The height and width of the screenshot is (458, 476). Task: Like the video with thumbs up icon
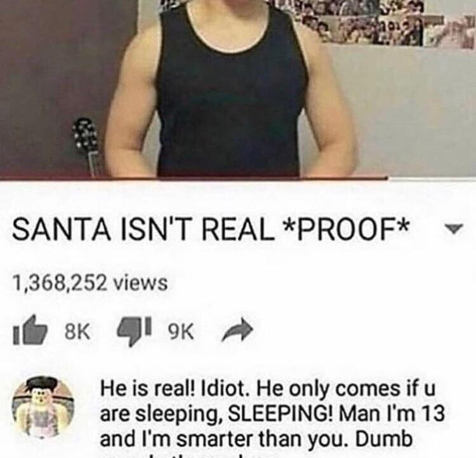[30, 332]
